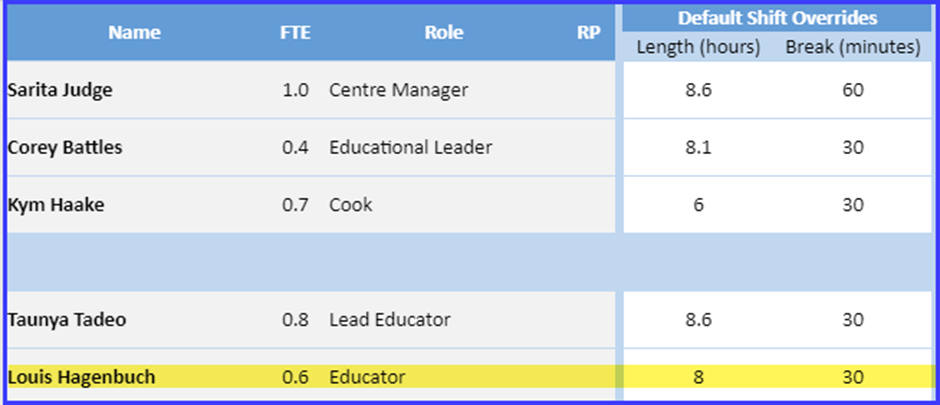
Task: Select the Default Shift Overrides header
Action: coord(777,18)
